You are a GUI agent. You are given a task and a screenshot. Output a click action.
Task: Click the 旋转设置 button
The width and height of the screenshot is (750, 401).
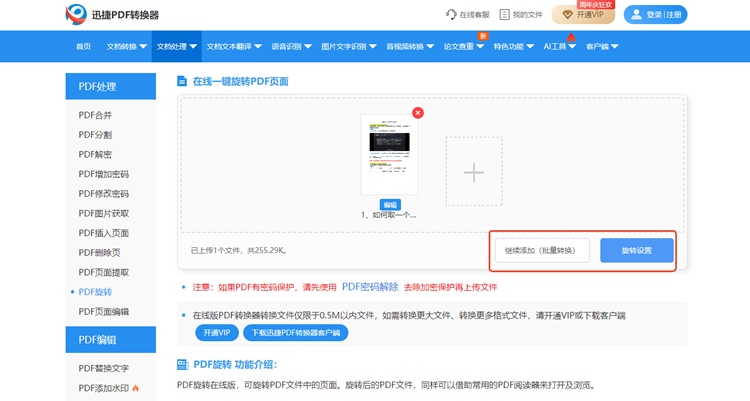[637, 250]
